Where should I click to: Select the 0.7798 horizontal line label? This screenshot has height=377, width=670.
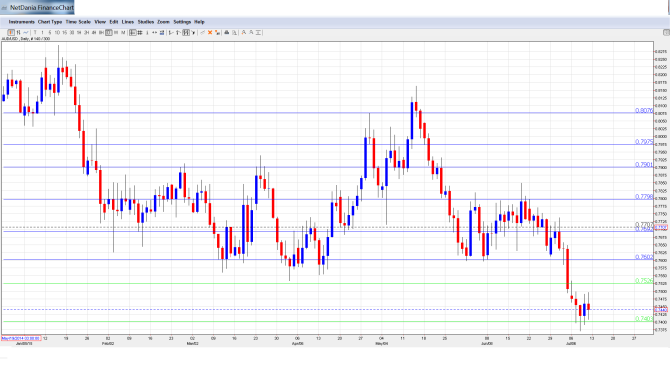point(644,197)
